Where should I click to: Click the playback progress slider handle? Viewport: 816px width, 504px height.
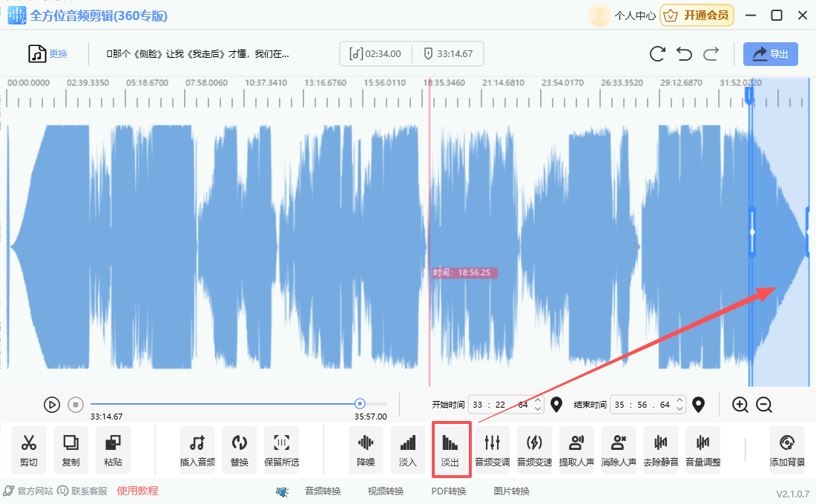click(360, 404)
